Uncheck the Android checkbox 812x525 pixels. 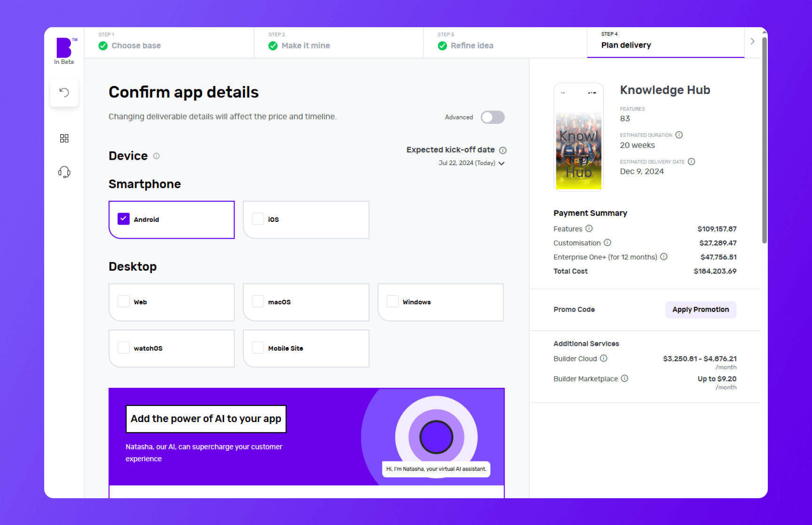point(124,219)
